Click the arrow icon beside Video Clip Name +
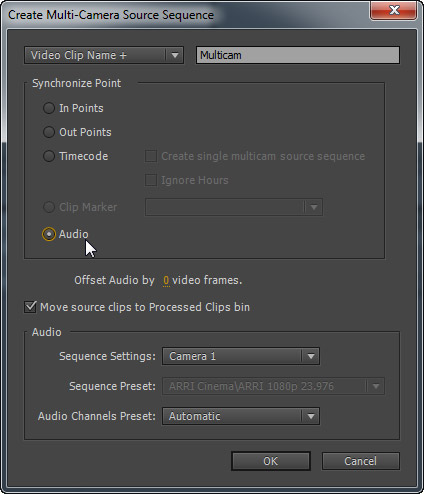 click(x=175, y=55)
